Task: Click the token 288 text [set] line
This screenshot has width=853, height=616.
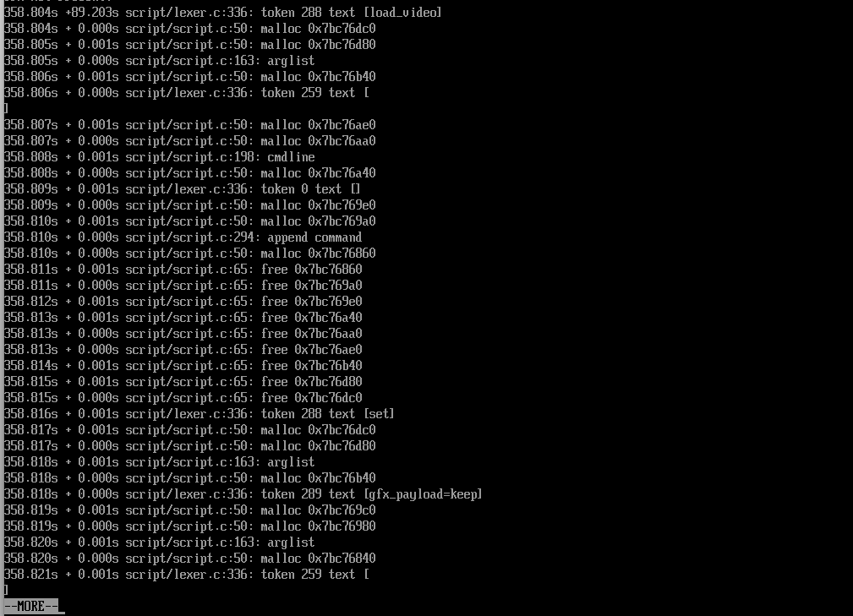Action: (x=199, y=414)
